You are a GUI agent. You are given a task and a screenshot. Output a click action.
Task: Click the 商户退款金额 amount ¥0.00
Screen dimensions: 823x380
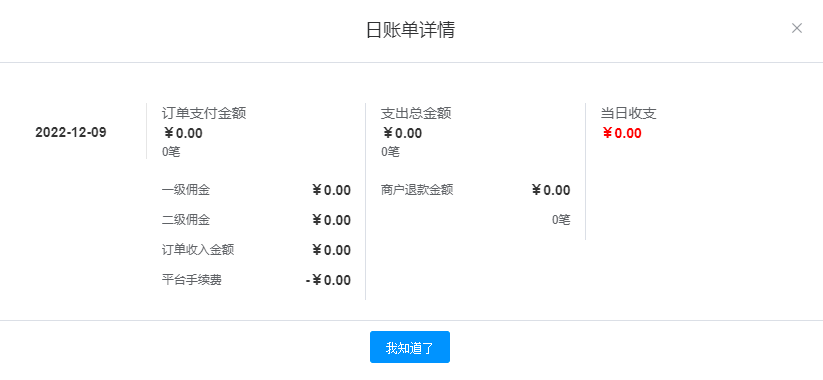551,190
